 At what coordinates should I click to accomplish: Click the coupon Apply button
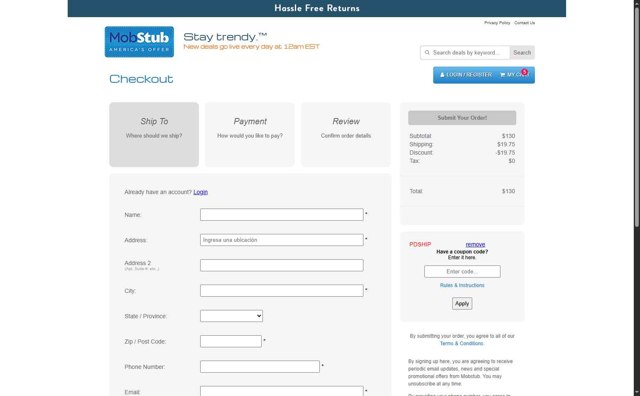(x=462, y=303)
